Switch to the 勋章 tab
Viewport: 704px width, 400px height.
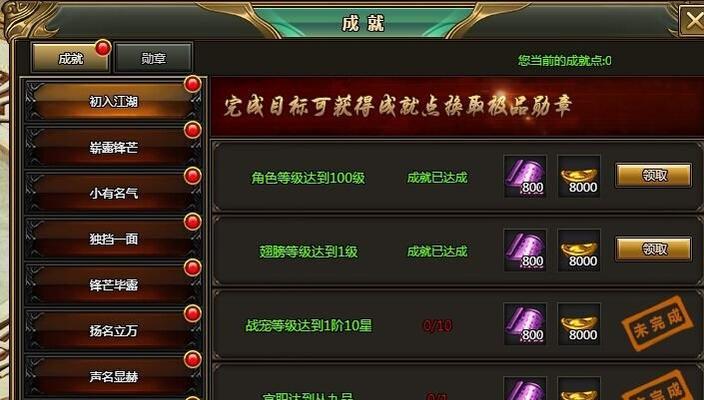(154, 58)
